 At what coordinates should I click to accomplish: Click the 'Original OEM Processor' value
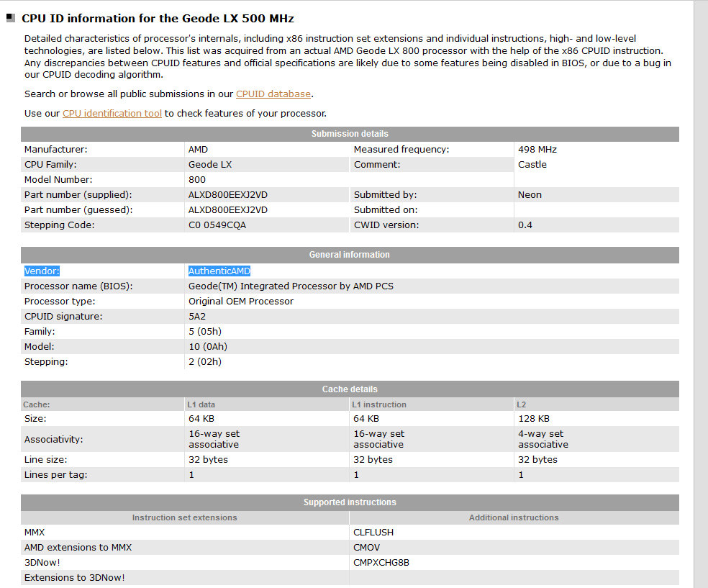tap(241, 302)
